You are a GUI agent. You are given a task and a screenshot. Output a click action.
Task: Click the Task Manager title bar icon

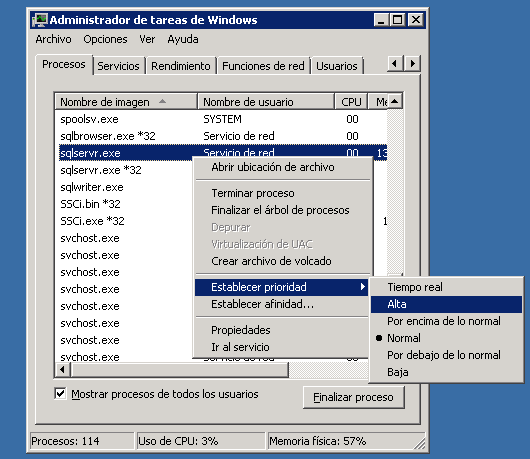click(40, 20)
